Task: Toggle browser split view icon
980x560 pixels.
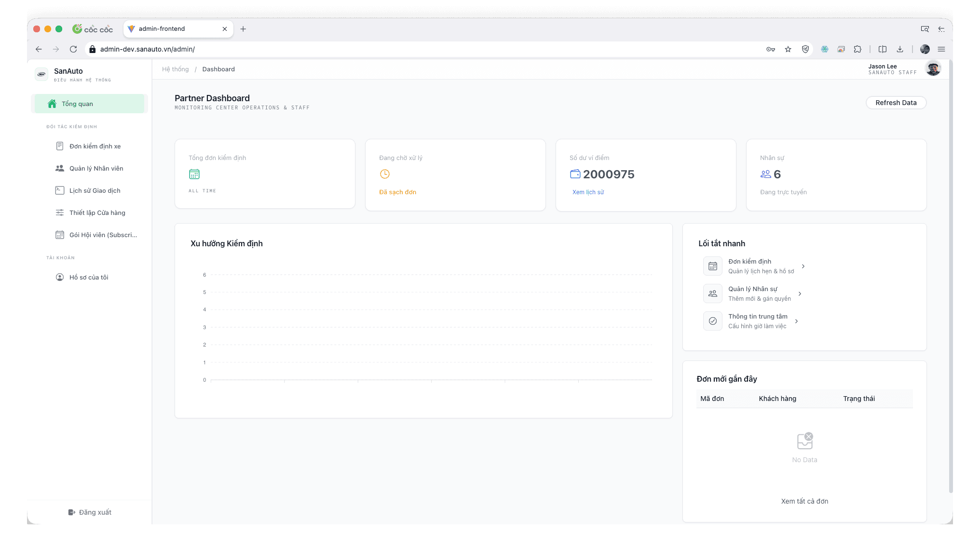Action: pos(883,49)
